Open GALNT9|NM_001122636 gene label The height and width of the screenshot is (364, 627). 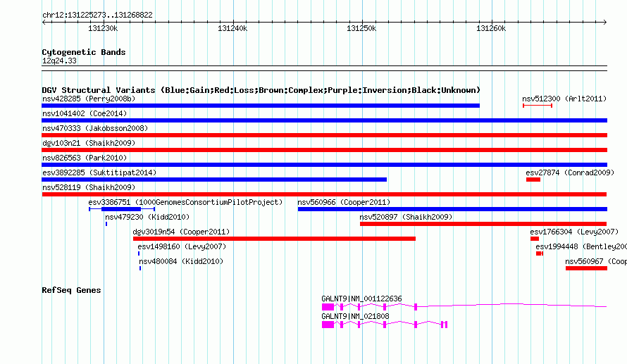[361, 299]
